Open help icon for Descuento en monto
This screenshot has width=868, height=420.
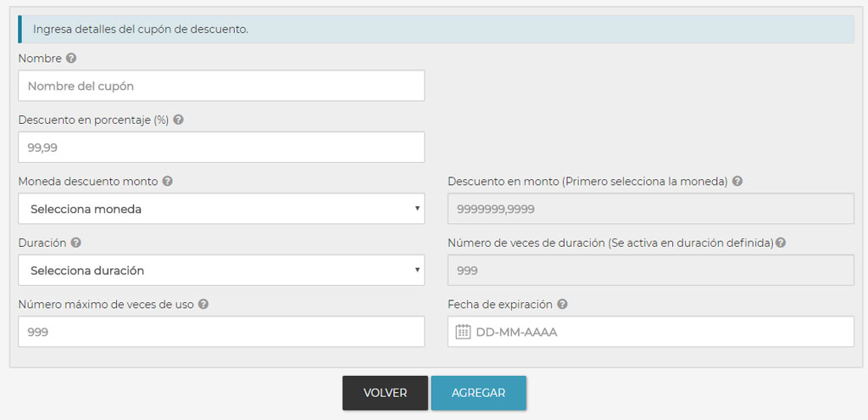737,182
